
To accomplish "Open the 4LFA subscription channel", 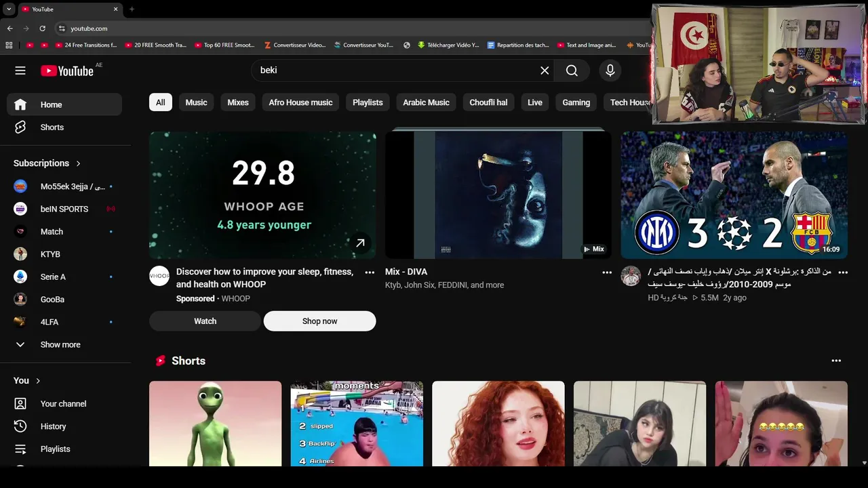I will point(64,322).
